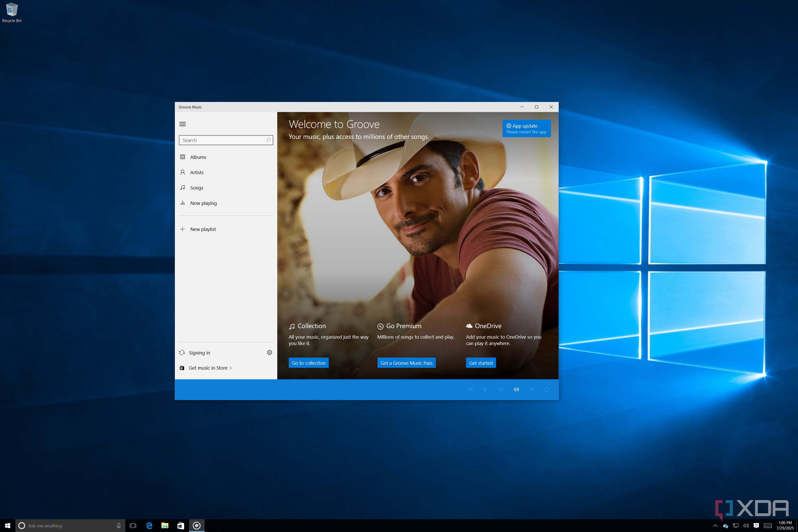This screenshot has height=532, width=798.
Task: Create a New playlist
Action: 203,229
